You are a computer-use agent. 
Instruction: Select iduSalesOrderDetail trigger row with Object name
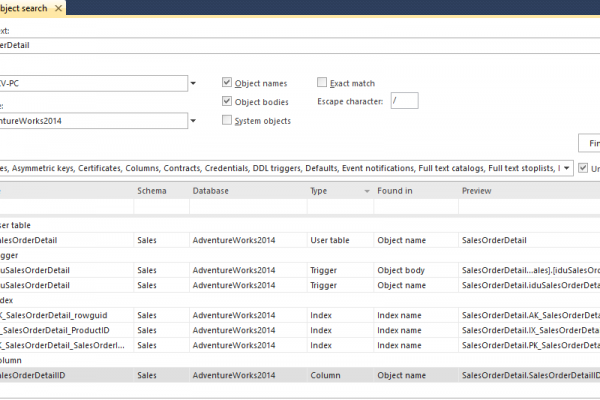tap(300, 285)
